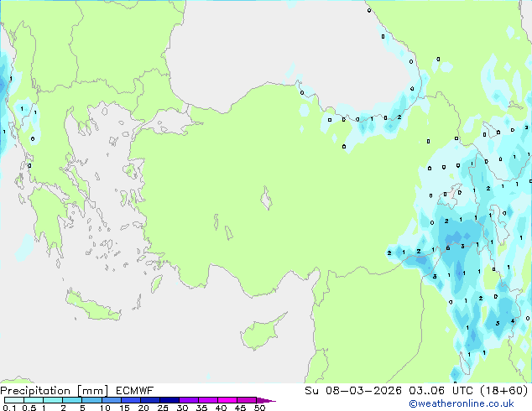Click the '0.1' legend value
Image resolution: width=532 pixels, height=411 pixels.
pyautogui.click(x=9, y=408)
